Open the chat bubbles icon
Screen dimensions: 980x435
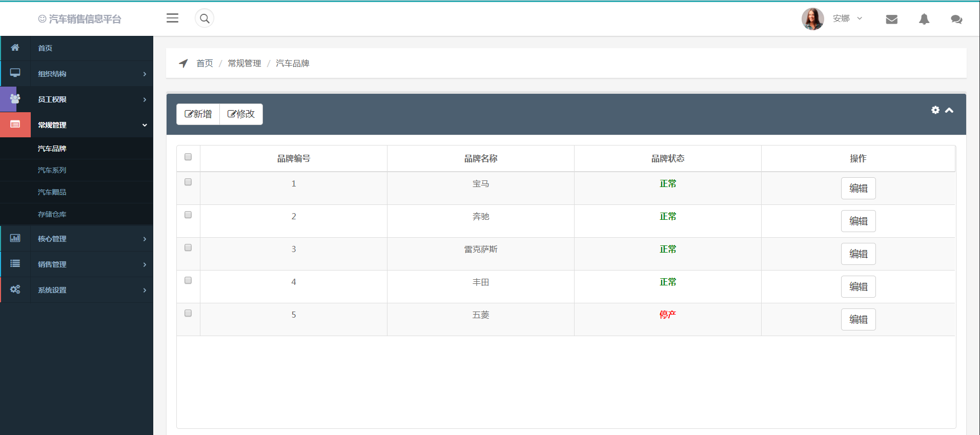point(956,19)
